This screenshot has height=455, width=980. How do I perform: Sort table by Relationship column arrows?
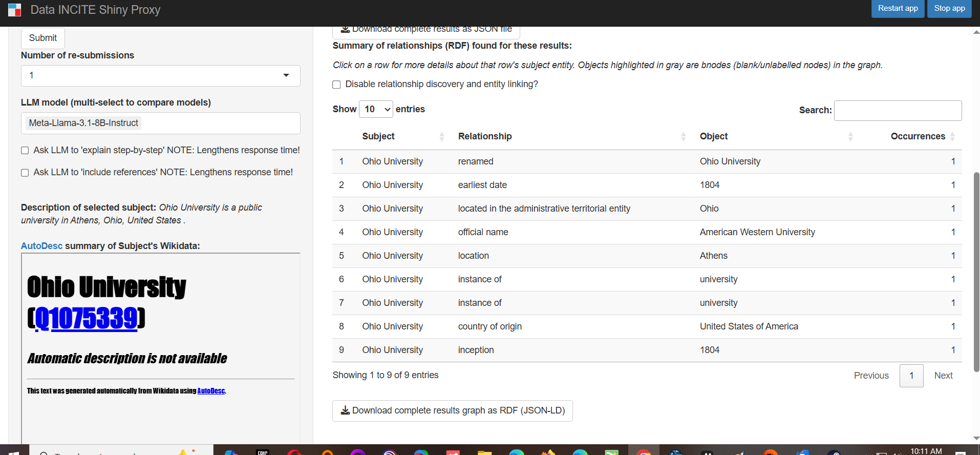683,136
